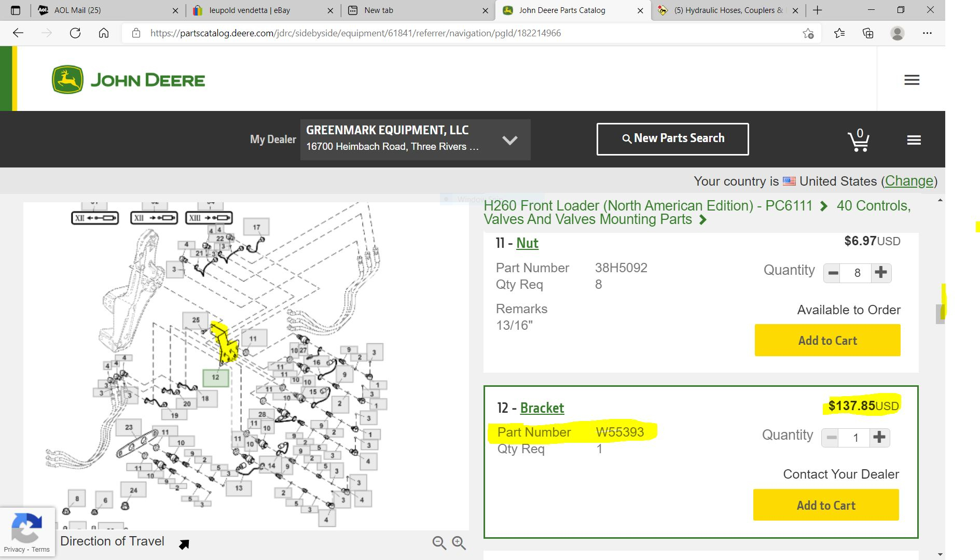Select Bracket part number W55393 text
The width and height of the screenshot is (980, 560).
619,432
